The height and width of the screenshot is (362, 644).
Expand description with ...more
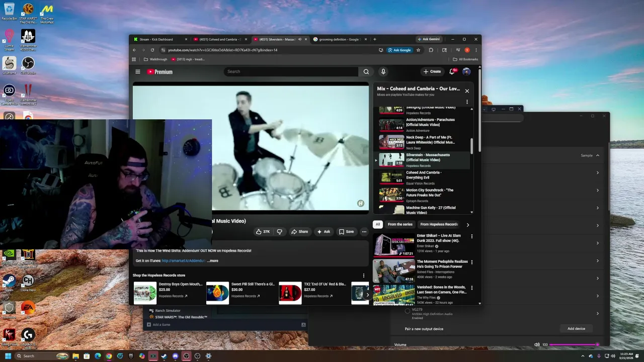213,261
